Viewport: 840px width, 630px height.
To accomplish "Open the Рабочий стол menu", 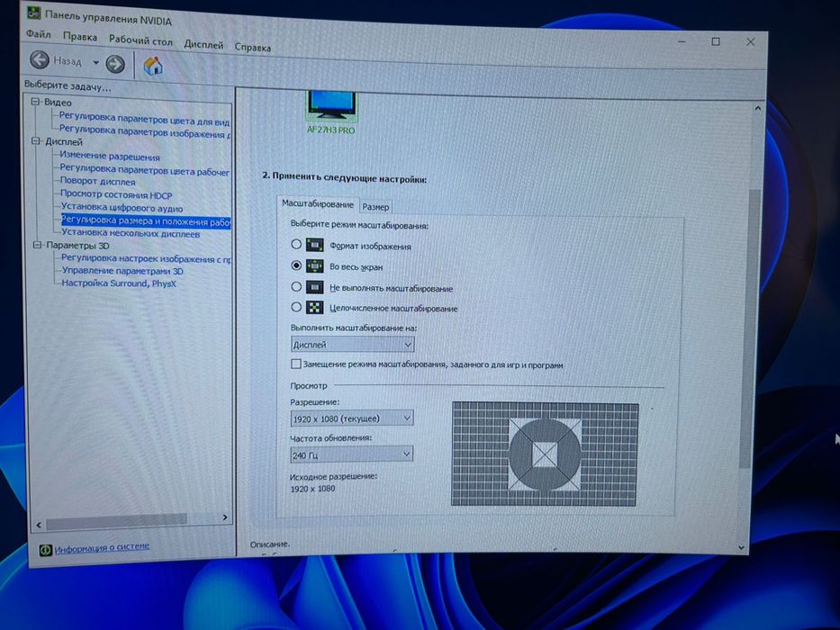I will [140, 40].
